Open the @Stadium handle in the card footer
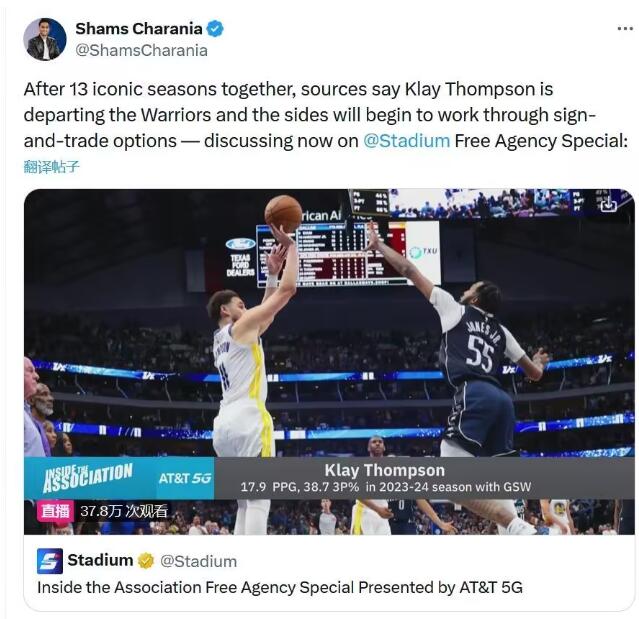This screenshot has width=639, height=619. (198, 561)
